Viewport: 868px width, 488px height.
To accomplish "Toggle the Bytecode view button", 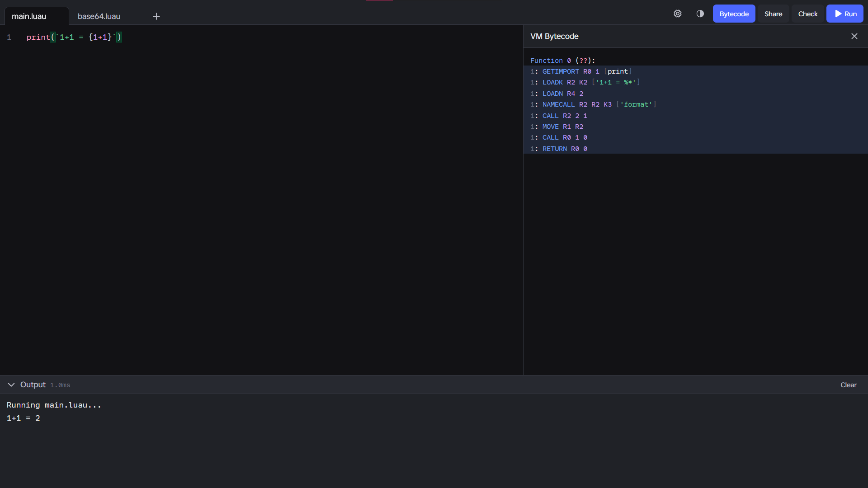I will (x=734, y=14).
